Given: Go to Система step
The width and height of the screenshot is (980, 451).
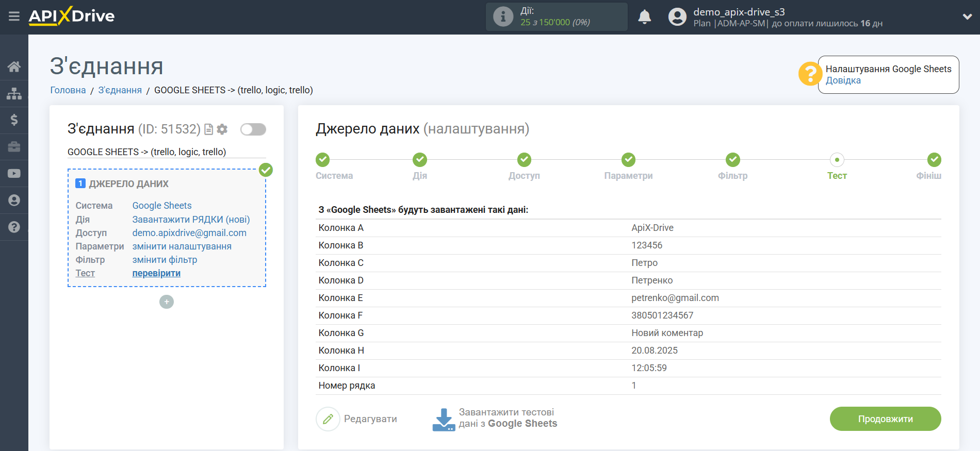Looking at the screenshot, I should 323,160.
